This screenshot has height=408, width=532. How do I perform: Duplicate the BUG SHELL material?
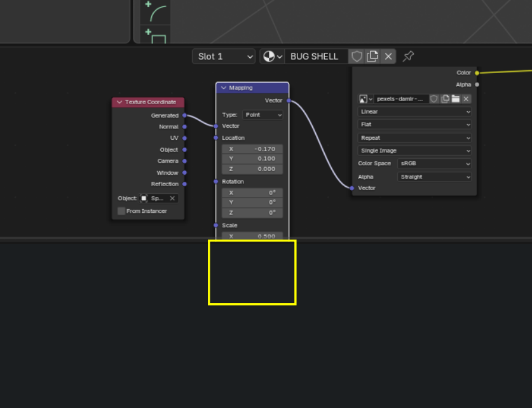tap(372, 57)
